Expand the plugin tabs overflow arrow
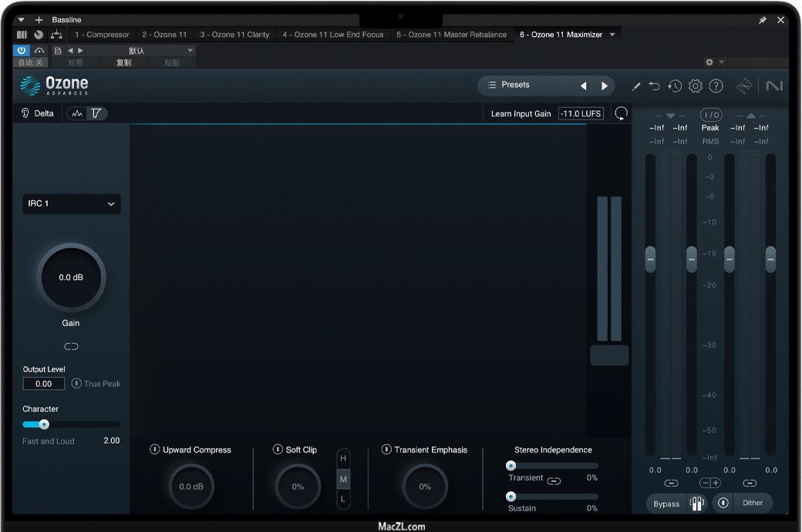This screenshot has height=532, width=802. click(x=612, y=35)
